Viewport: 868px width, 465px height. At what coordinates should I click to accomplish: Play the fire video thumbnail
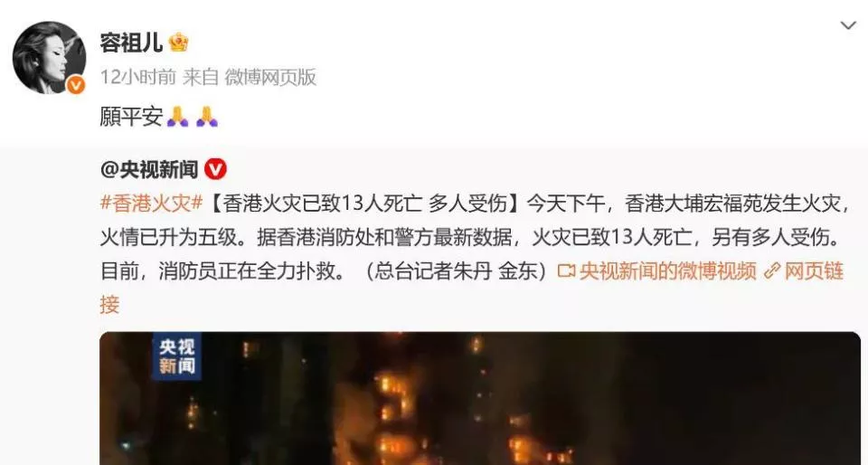coord(480,399)
